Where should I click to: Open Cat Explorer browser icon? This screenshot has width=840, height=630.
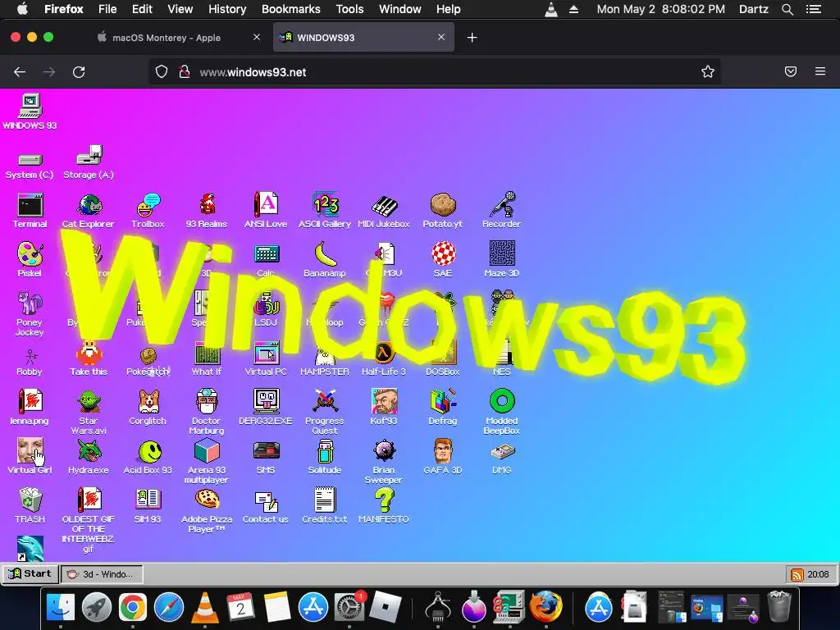click(x=89, y=205)
